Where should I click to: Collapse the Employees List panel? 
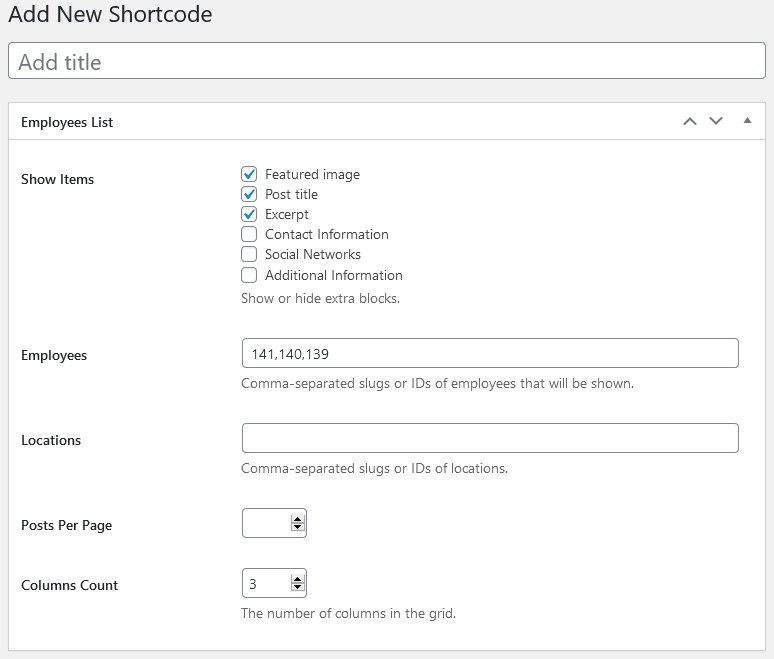click(x=747, y=121)
